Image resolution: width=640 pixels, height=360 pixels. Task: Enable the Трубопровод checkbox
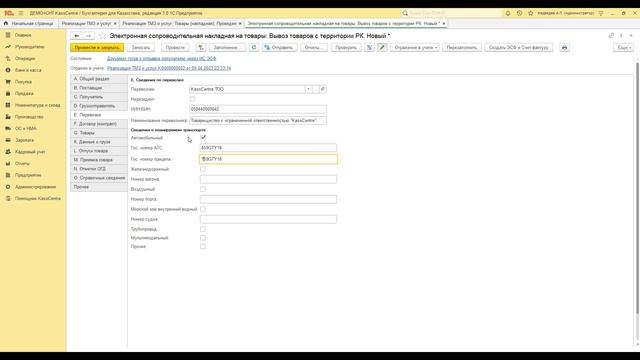pos(203,229)
